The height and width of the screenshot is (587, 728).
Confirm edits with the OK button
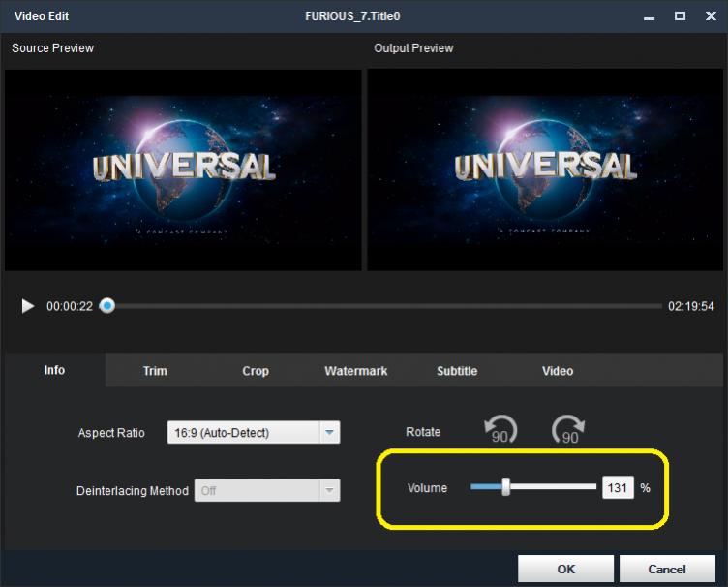tap(566, 569)
